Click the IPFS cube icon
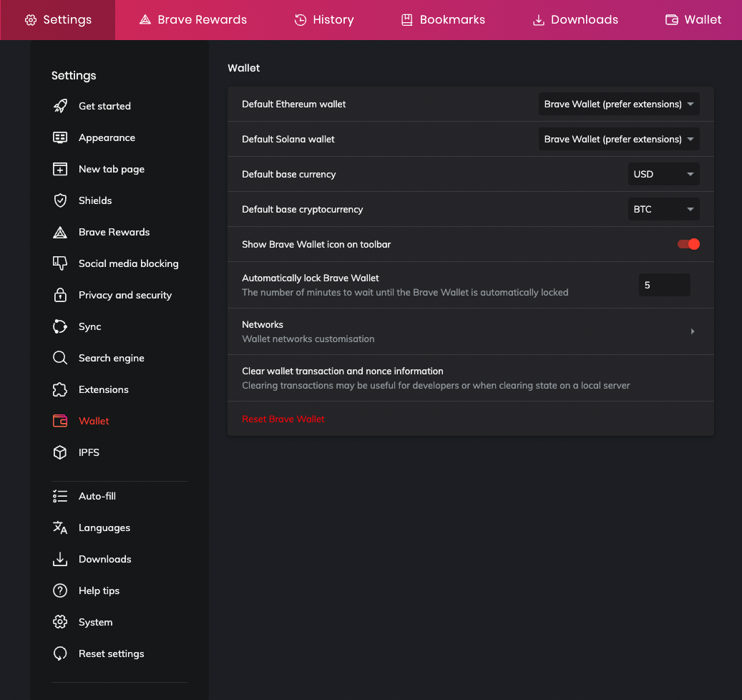Viewport: 742px width, 700px height. coord(60,452)
